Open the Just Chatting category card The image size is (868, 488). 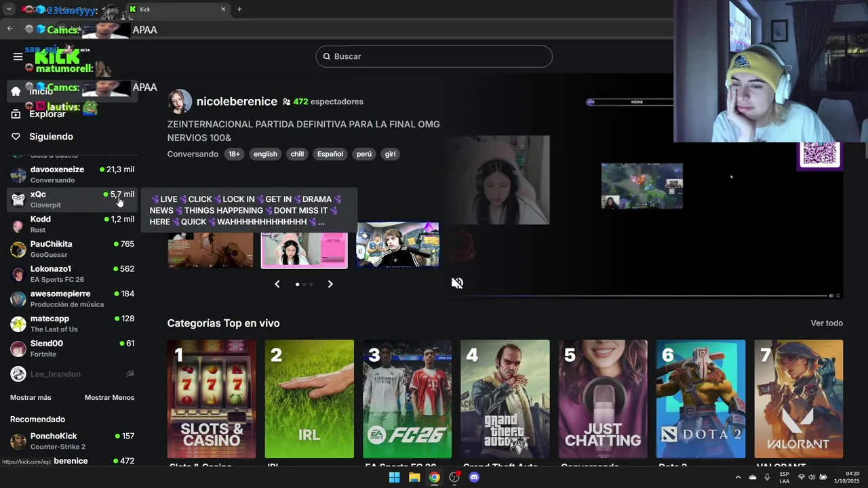603,399
